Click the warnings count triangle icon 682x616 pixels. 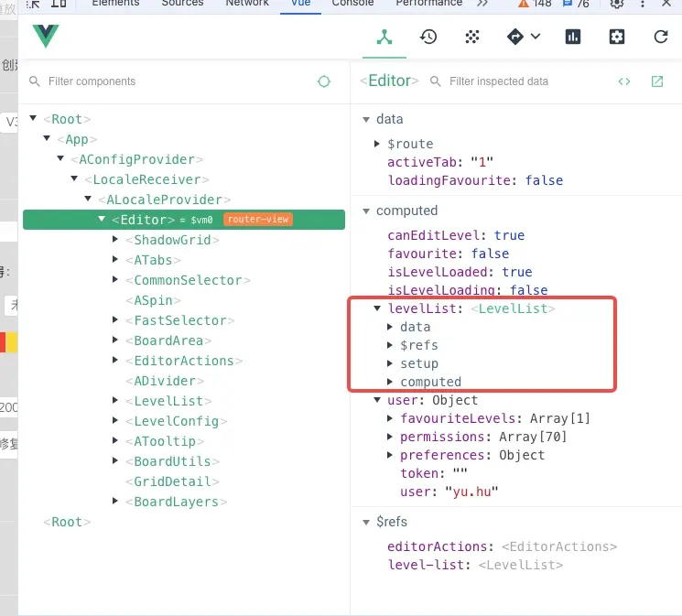(x=524, y=4)
